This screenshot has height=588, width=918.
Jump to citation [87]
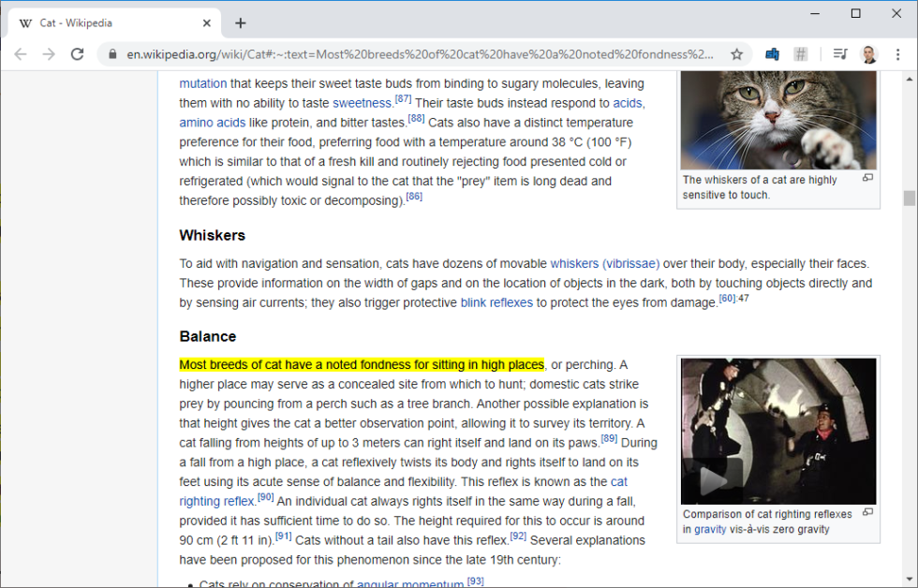pyautogui.click(x=403, y=99)
